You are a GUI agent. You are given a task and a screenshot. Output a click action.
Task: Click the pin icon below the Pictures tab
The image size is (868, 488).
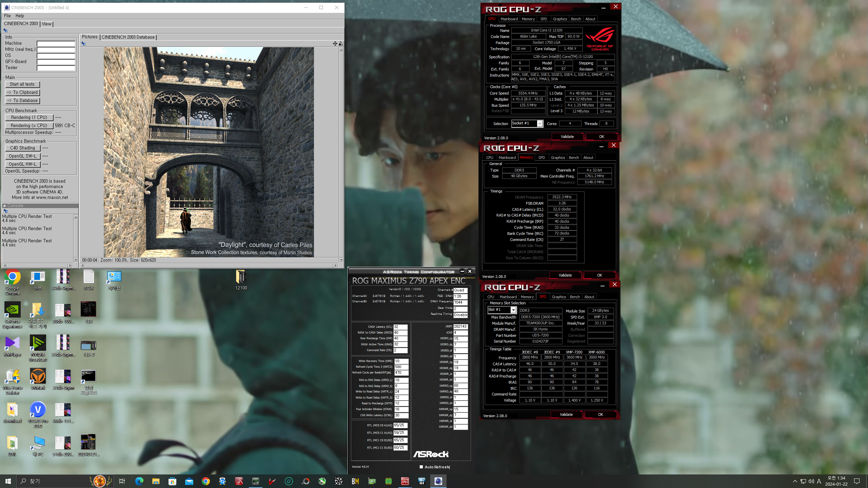tap(83, 44)
